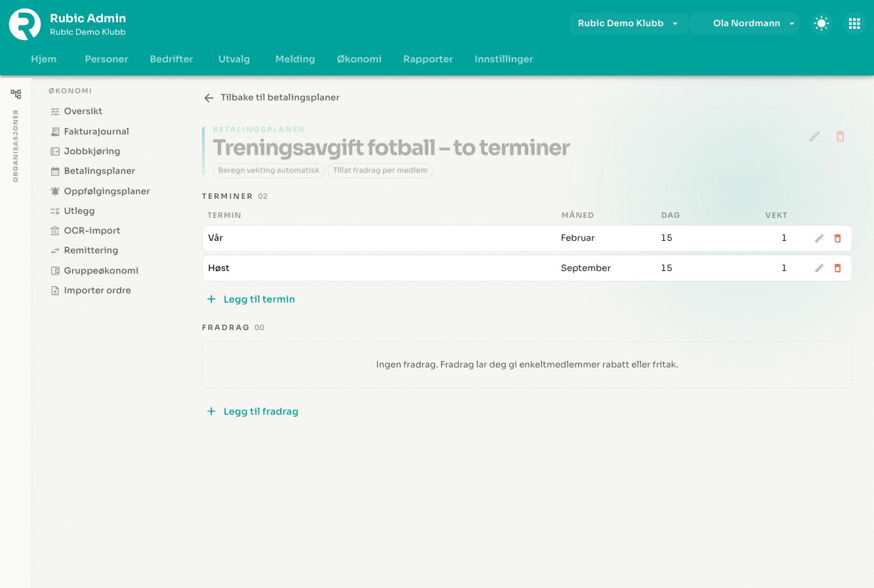Image resolution: width=874 pixels, height=588 pixels.
Task: Edit the Høst termin row
Action: 819,268
